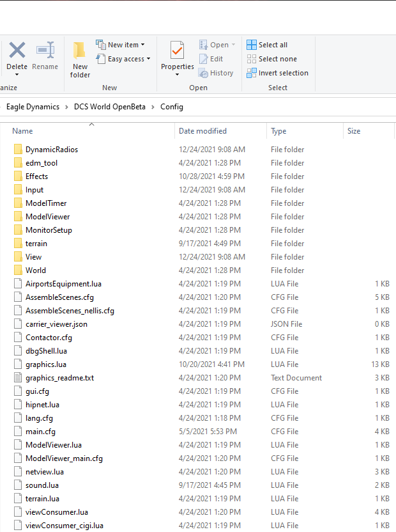Select the Input folder icon

coord(19,190)
